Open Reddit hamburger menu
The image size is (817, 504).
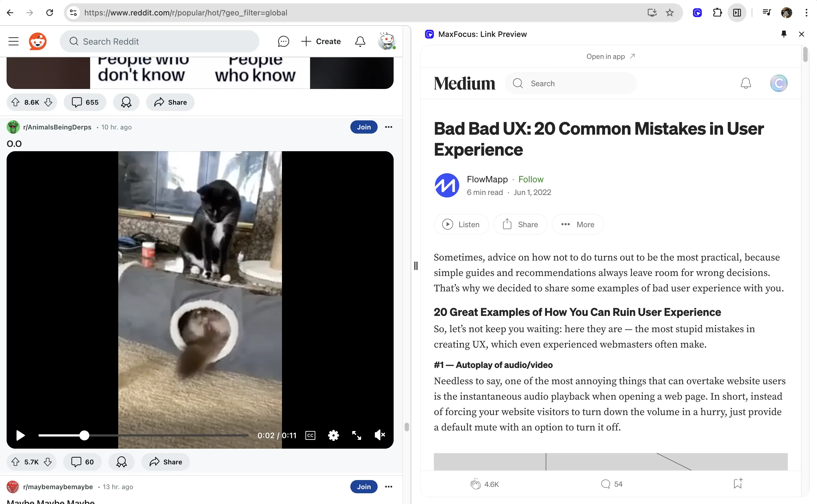pos(14,41)
